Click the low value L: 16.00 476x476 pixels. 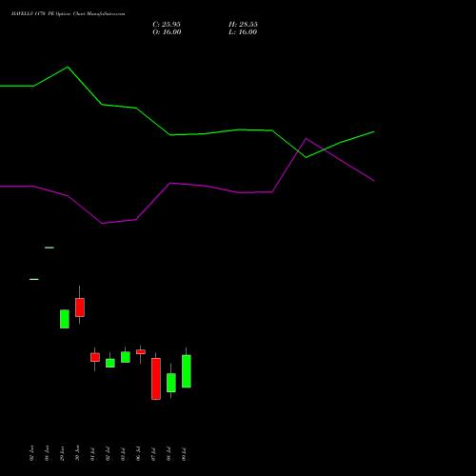(x=243, y=32)
